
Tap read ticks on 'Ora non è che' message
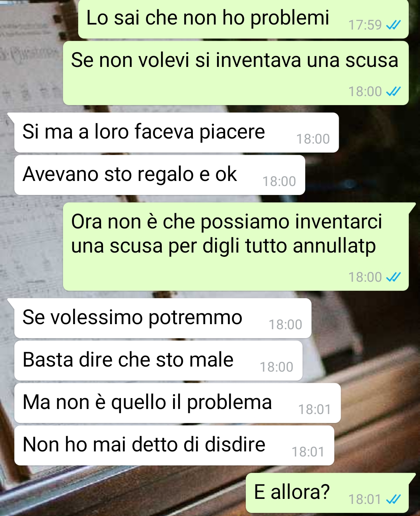[x=393, y=277]
